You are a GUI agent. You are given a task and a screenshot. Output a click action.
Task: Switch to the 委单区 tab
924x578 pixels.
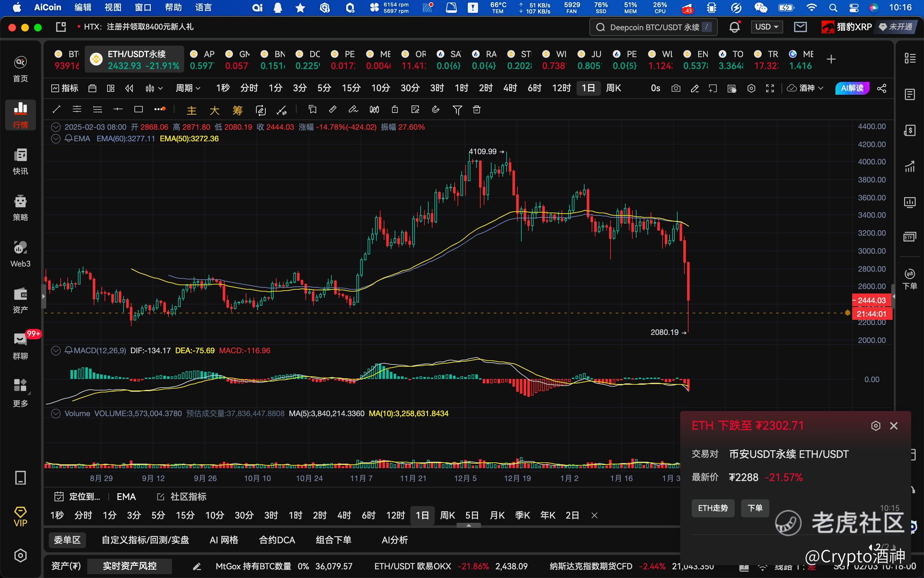(x=67, y=540)
